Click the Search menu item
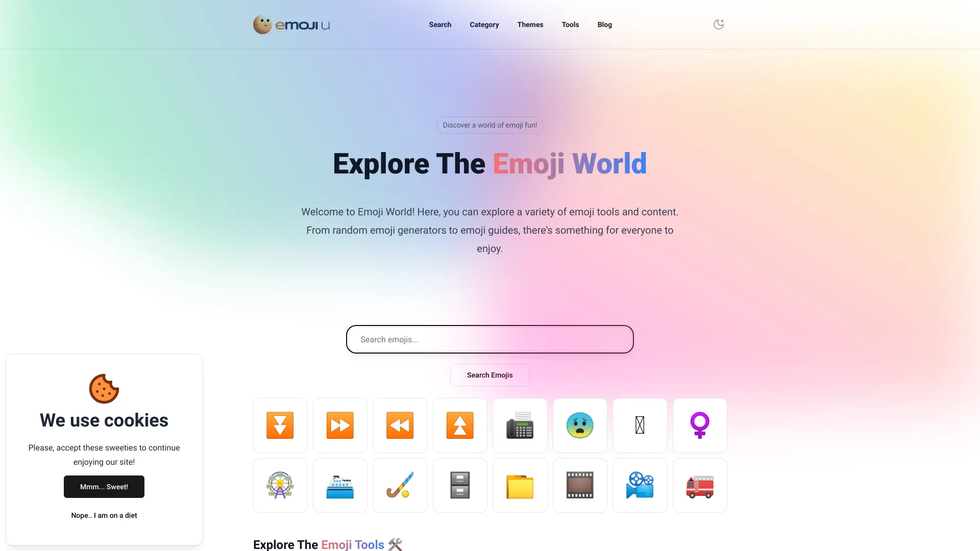Screen dimensions: 980x551 tap(439, 24)
